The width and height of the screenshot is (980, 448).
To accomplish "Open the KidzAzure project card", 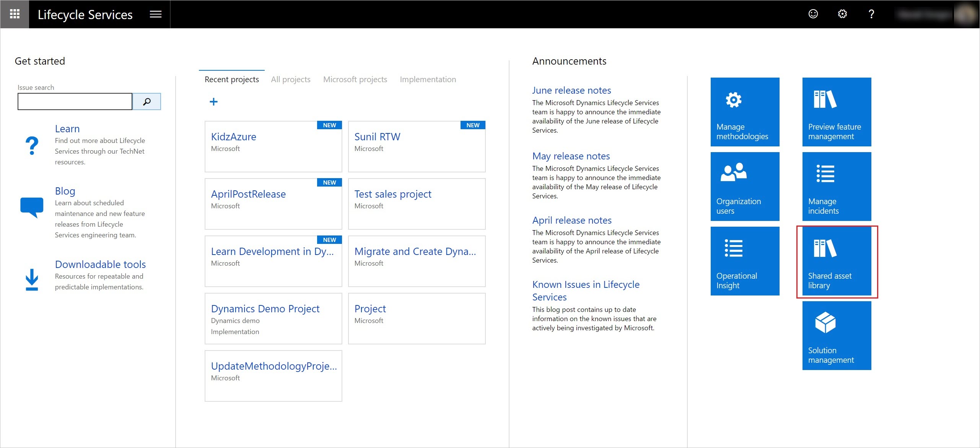I will point(233,136).
